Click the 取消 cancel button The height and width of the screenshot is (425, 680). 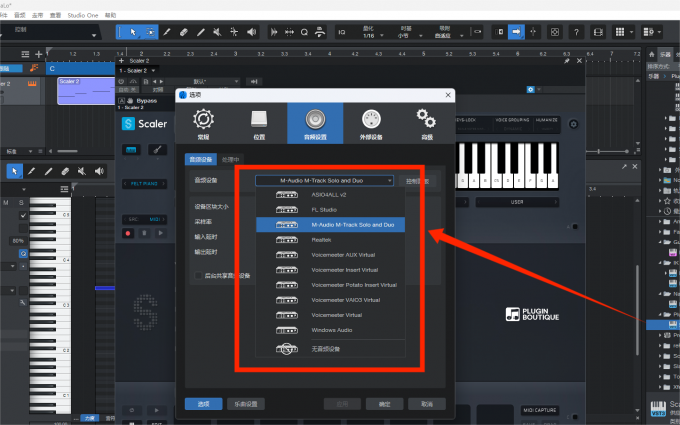[x=427, y=403]
